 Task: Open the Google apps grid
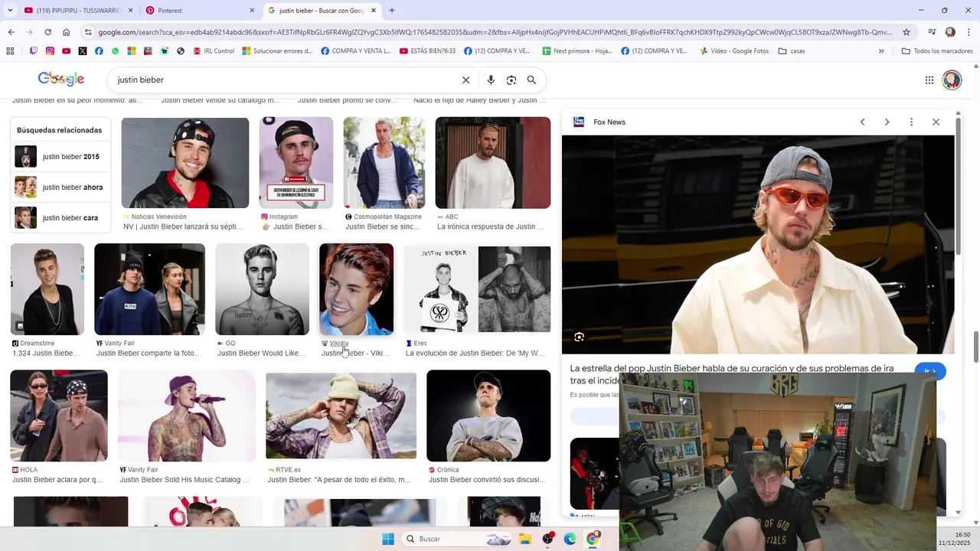[x=929, y=80]
